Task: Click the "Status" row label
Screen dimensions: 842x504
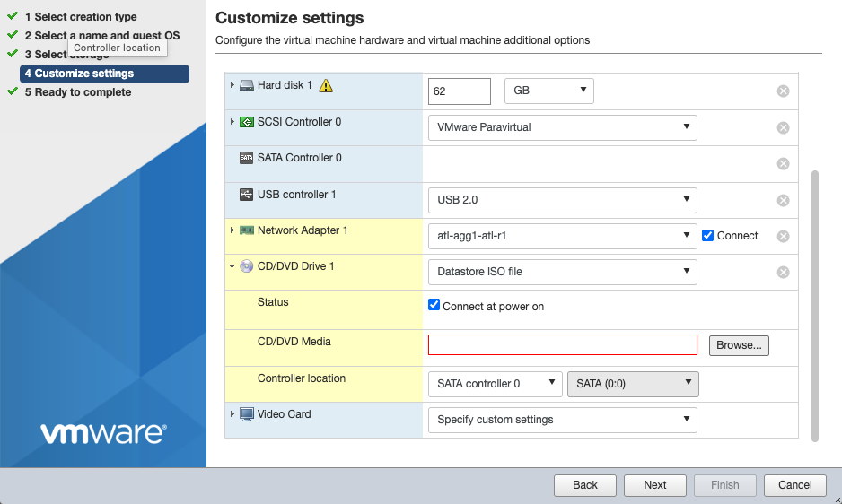Action: coord(273,302)
